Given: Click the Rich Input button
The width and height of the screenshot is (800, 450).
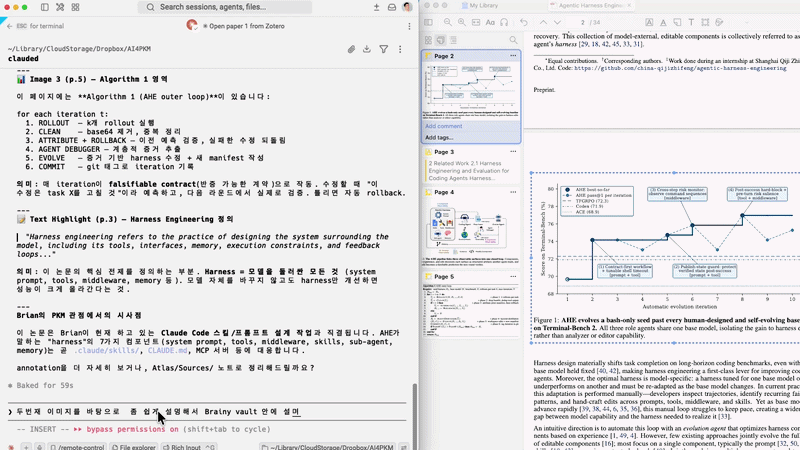Looking at the screenshot, I should click(189, 447).
